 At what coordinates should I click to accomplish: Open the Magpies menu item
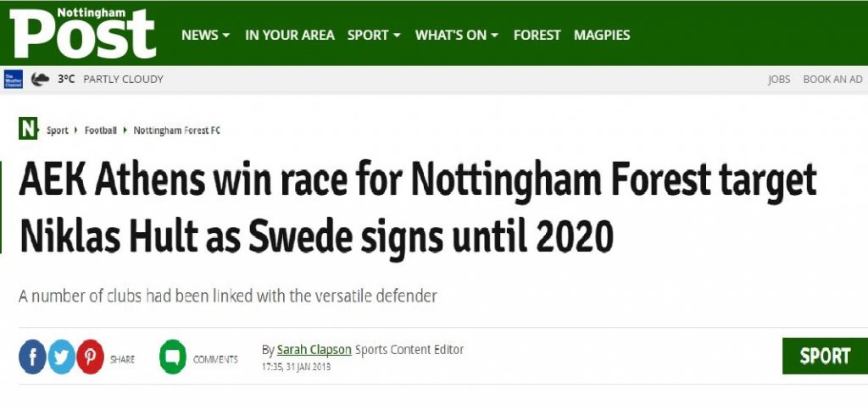point(602,35)
